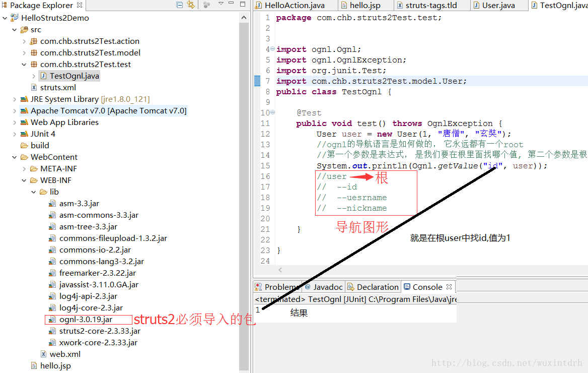
Task: Maximize the Package Explorer view
Action: (x=243, y=4)
